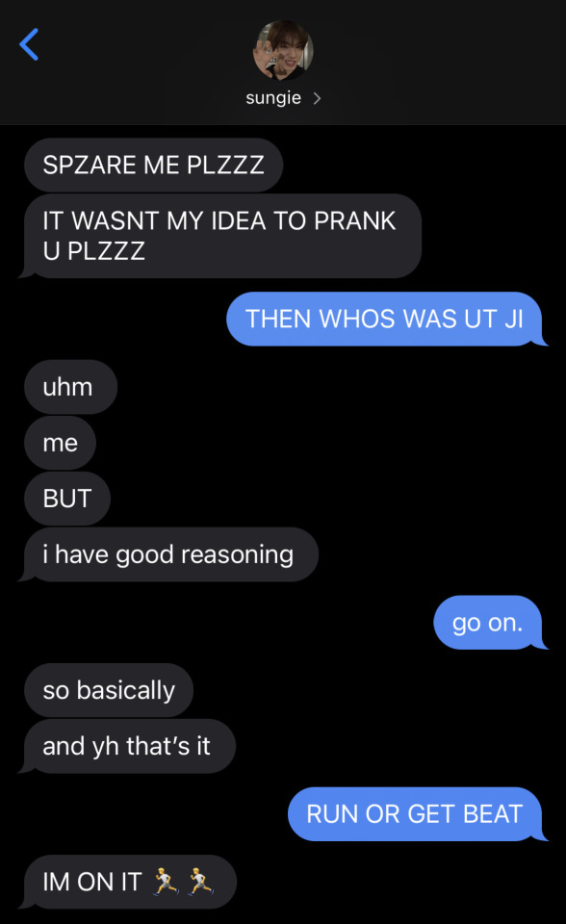This screenshot has height=924, width=566.
Task: Tap the sungie contact name
Action: click(x=273, y=98)
